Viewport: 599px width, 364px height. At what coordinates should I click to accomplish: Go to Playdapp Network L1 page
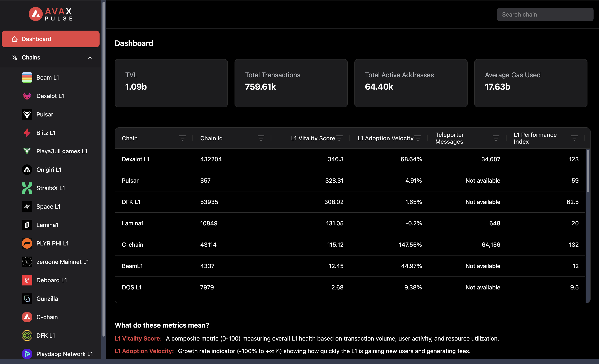65,354
